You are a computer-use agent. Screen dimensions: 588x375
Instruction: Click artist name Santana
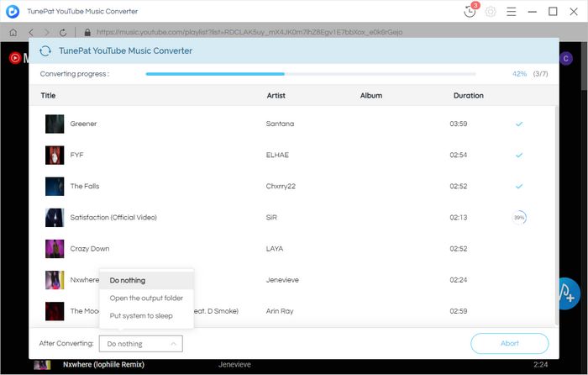(280, 124)
